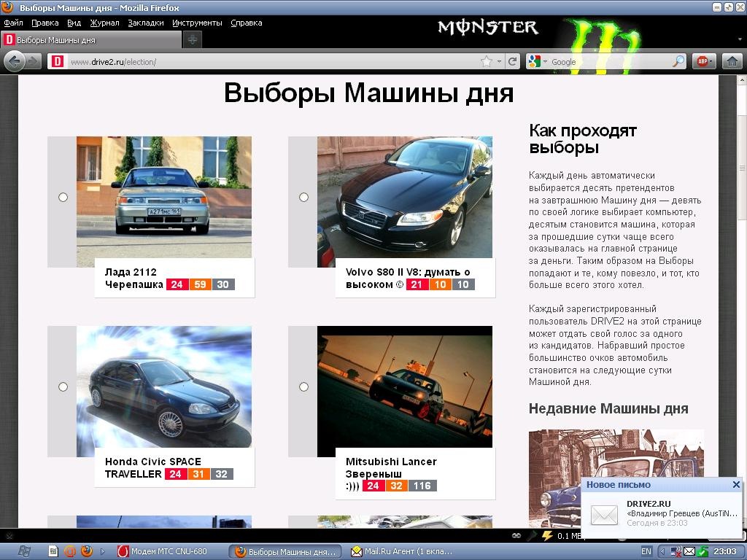747x560 pixels.
Task: Click the Windows Start button
Action: point(25,551)
